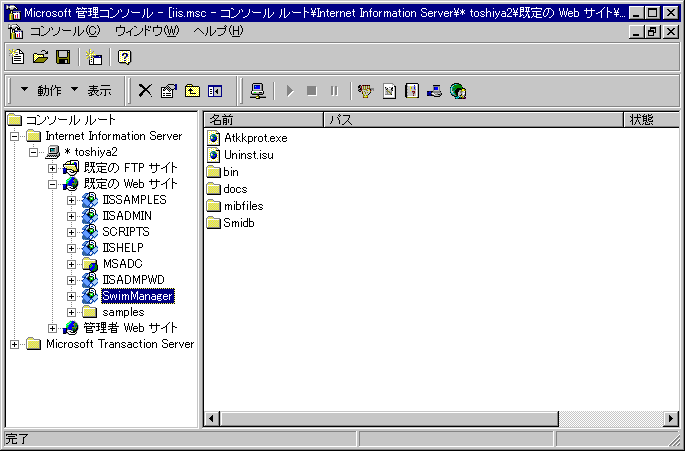685x451 pixels.
Task: Delete the selected item with the X icon
Action: [x=145, y=91]
